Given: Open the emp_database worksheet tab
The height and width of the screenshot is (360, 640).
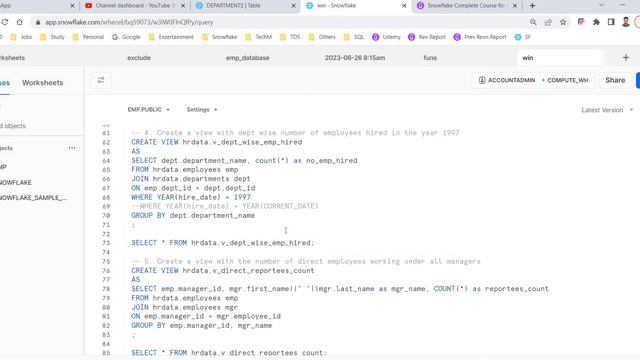Looking at the screenshot, I should click(247, 58).
